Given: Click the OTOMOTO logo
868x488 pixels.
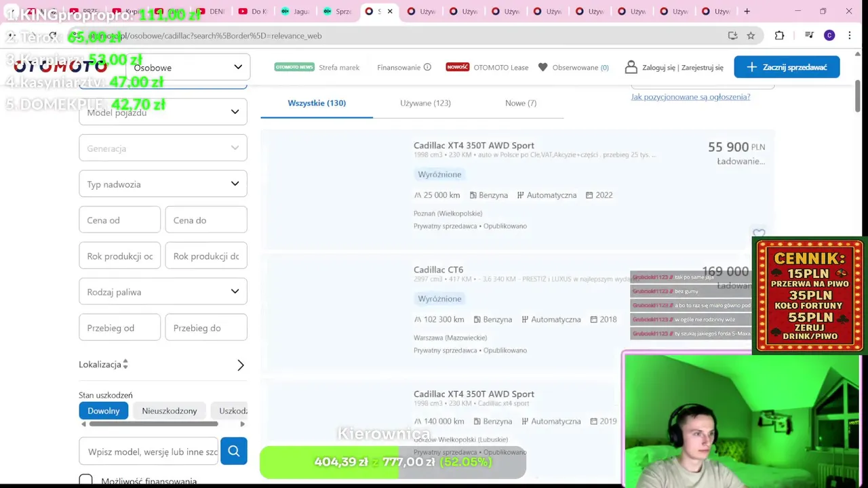Looking at the screenshot, I should tap(60, 66).
